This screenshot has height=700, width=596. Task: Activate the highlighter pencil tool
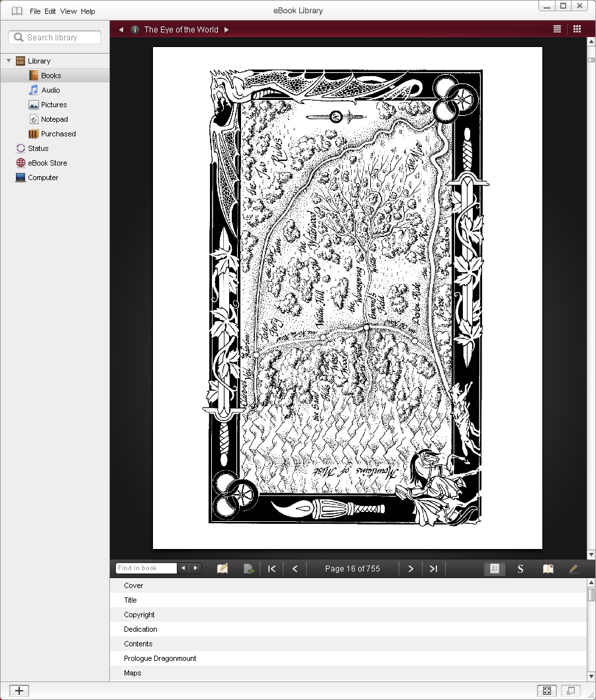pos(573,569)
